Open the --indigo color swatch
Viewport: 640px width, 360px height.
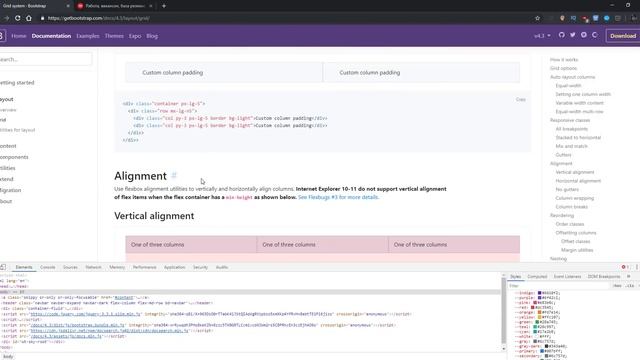pos(539,293)
